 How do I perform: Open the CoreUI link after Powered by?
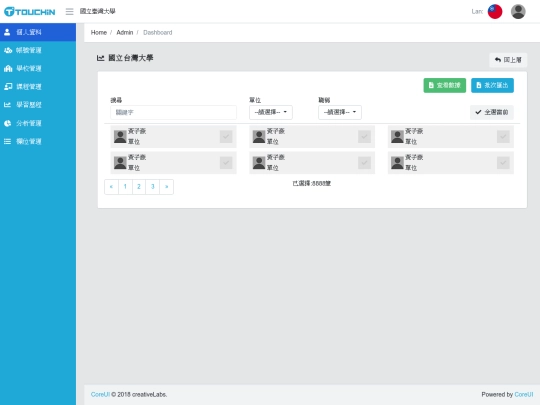(524, 395)
